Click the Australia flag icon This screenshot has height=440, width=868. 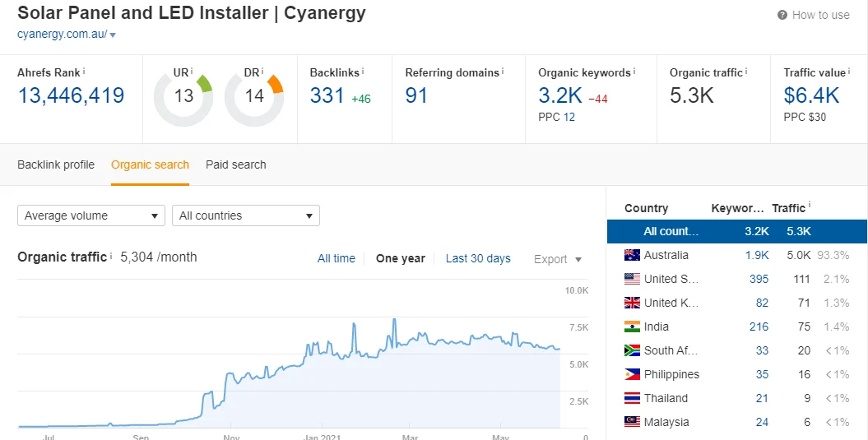pos(632,255)
